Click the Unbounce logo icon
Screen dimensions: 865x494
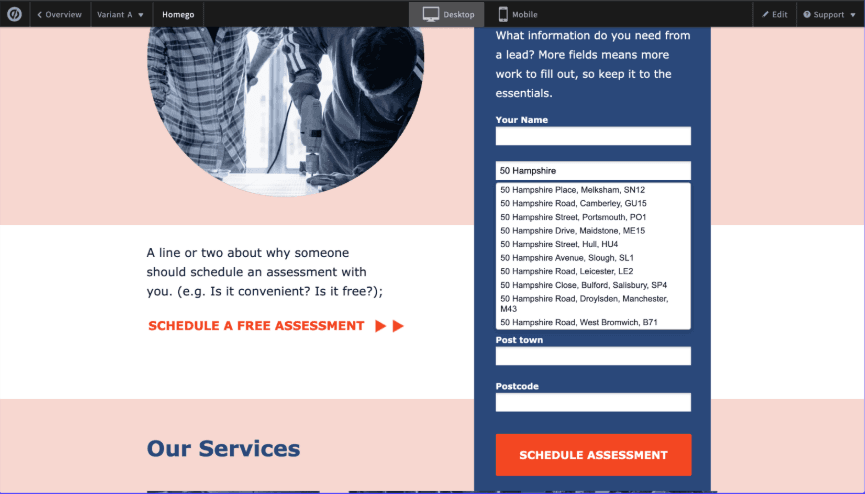15,14
